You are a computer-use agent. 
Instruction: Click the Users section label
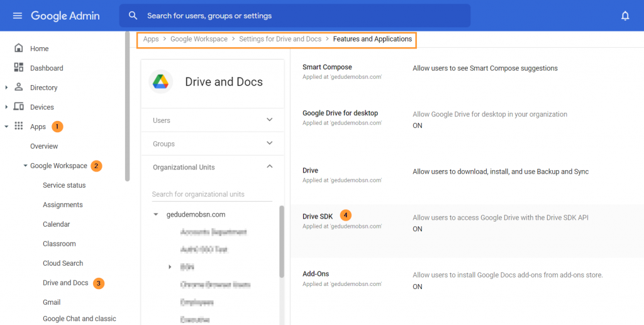click(x=162, y=120)
